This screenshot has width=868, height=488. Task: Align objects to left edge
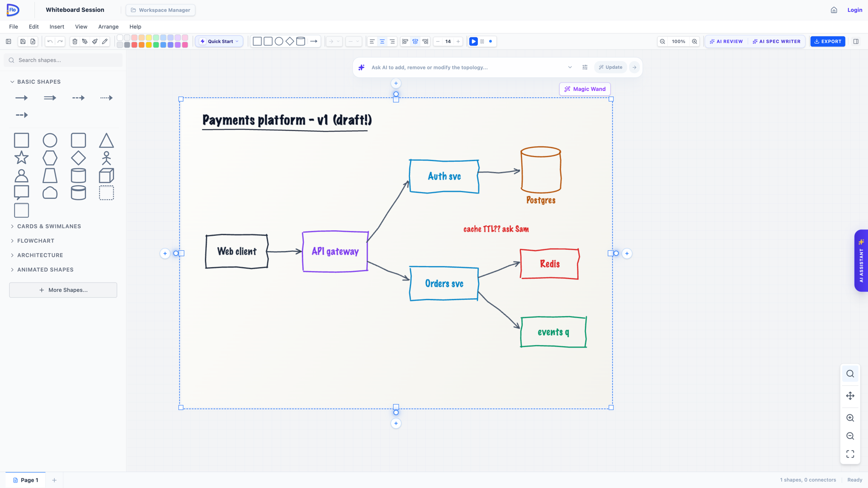[x=405, y=42]
